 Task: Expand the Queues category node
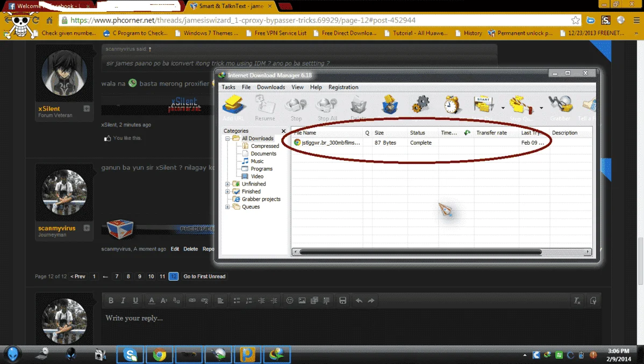227,206
